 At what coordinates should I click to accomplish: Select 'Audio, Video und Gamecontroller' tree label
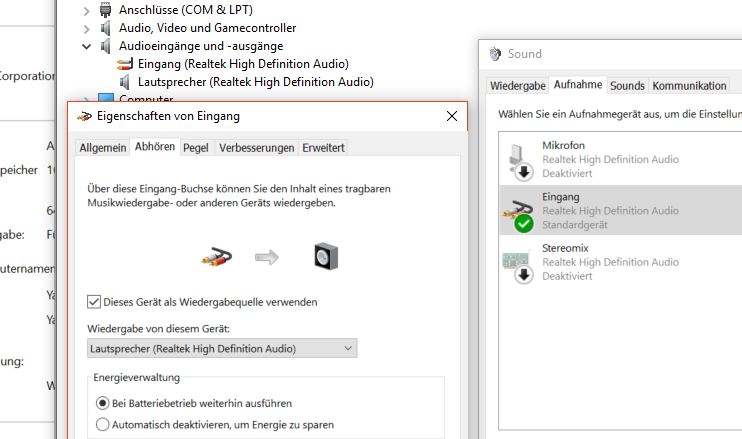207,28
